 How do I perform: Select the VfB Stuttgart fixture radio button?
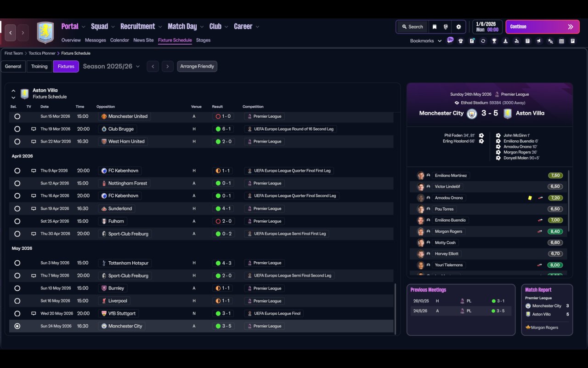[17, 314]
